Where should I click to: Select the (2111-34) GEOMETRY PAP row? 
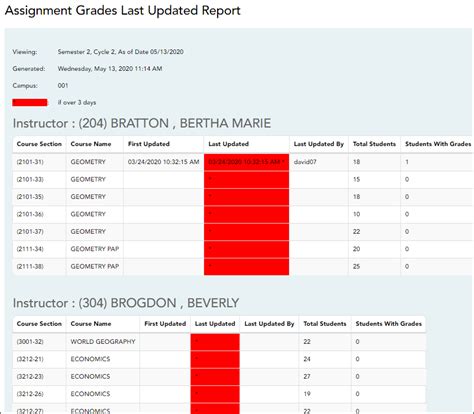(x=242, y=249)
